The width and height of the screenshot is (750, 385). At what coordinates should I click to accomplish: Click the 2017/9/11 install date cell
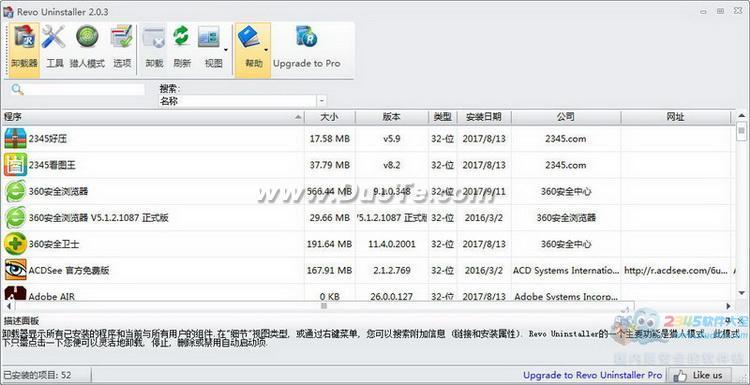click(484, 192)
